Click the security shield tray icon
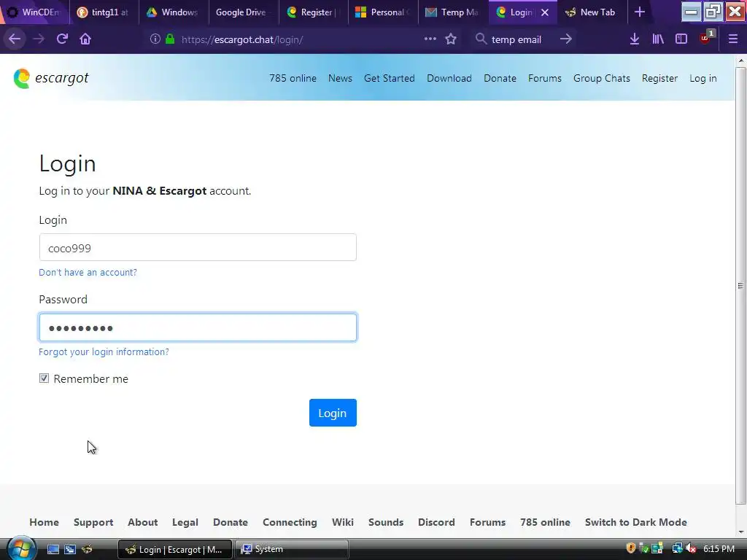 click(x=631, y=548)
